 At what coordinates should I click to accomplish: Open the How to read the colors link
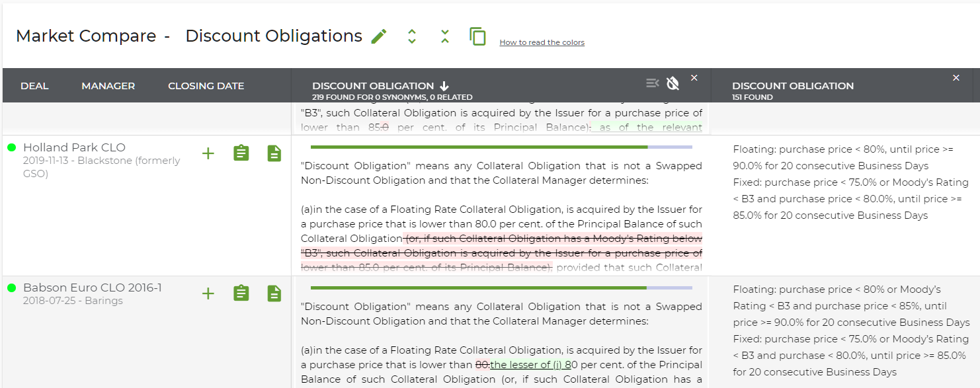[542, 42]
